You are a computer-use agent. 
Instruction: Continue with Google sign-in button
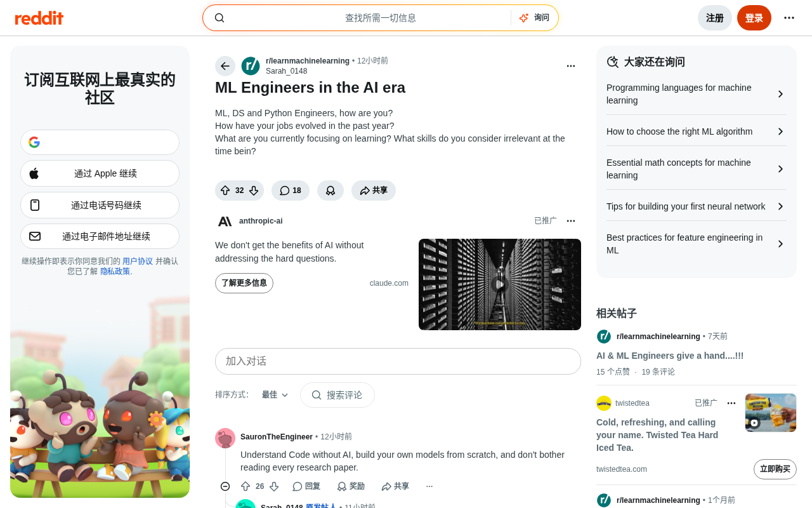coord(100,142)
